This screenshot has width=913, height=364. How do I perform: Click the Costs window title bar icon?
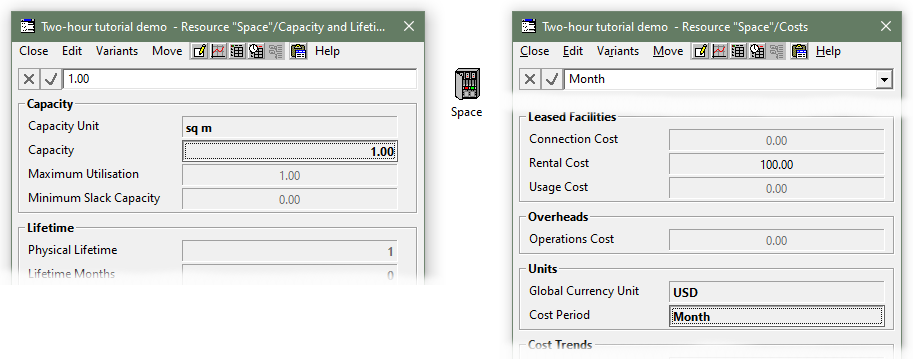[x=529, y=26]
